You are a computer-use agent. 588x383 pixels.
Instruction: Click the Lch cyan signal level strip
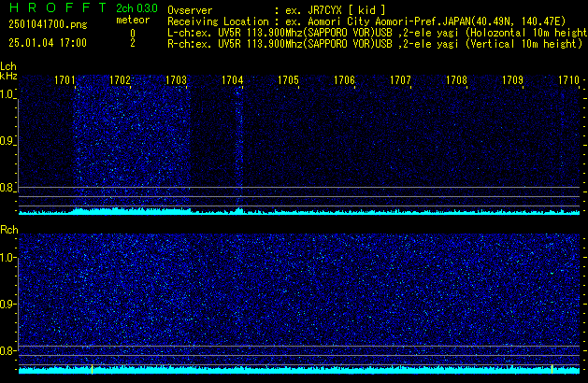click(x=299, y=212)
